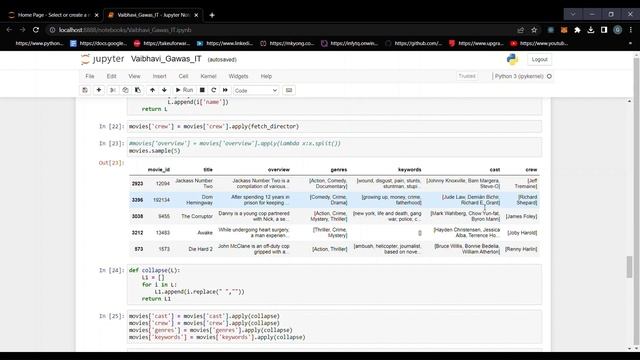Click the Jupyter logo
The image size is (640, 360).
click(x=102, y=59)
